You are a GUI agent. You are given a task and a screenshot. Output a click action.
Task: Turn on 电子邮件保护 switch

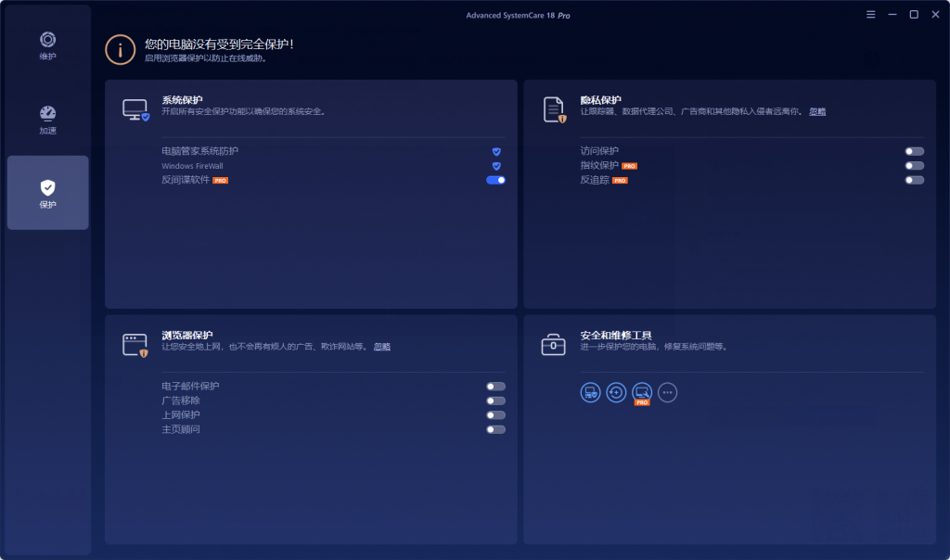(x=495, y=387)
